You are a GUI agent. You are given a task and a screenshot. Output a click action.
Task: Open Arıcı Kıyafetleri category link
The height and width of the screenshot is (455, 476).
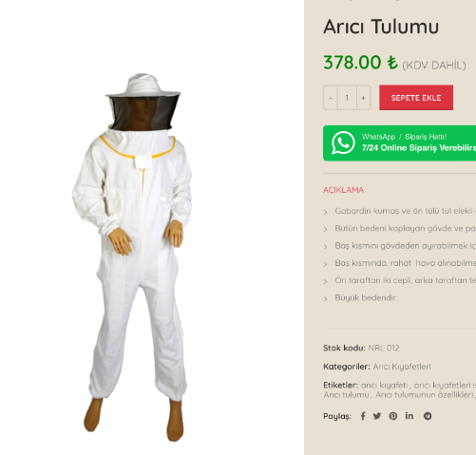coord(402,367)
